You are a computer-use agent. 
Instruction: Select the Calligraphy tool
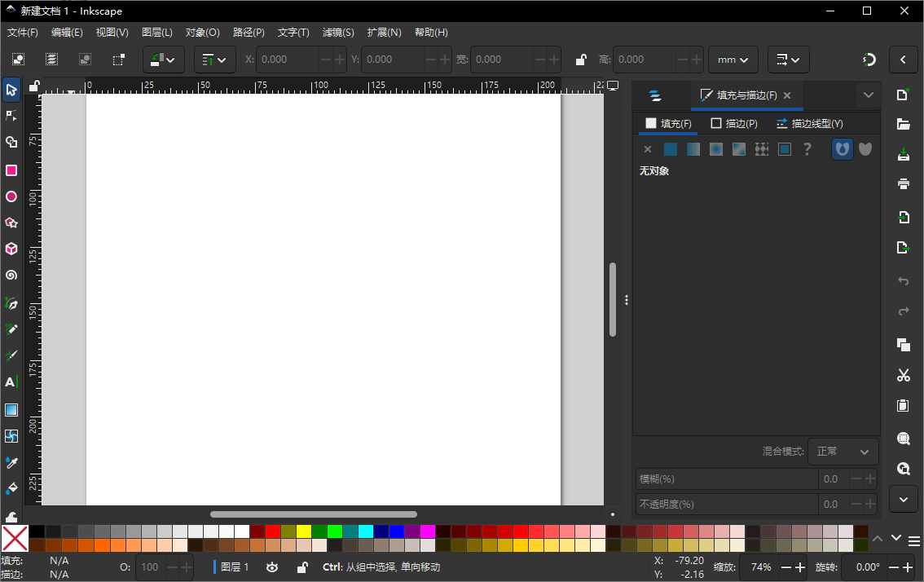point(11,355)
